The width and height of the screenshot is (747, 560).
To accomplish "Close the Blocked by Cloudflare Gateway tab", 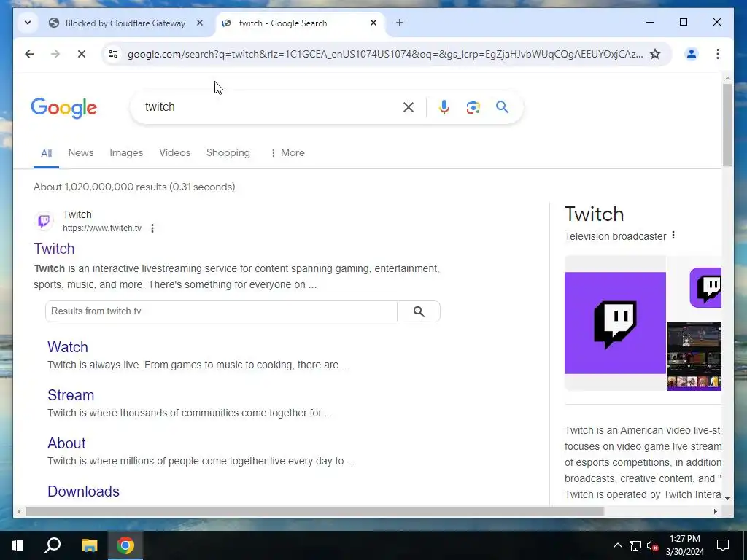I will (x=200, y=23).
